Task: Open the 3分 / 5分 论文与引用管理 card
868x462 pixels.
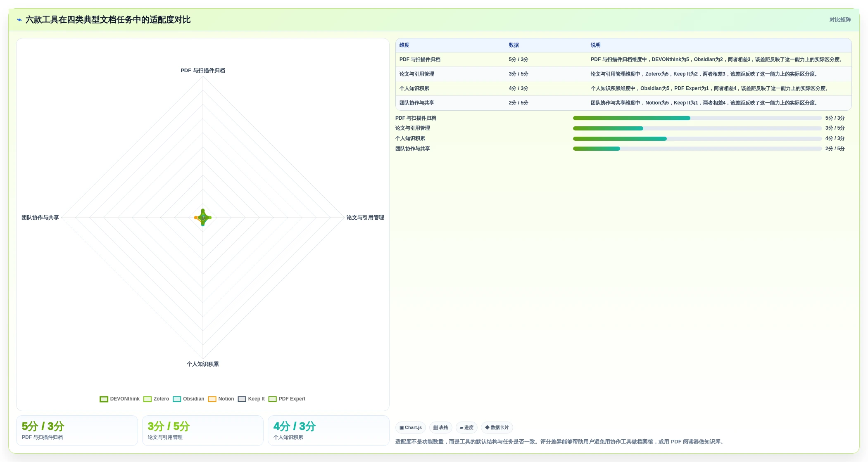Action: [203, 431]
